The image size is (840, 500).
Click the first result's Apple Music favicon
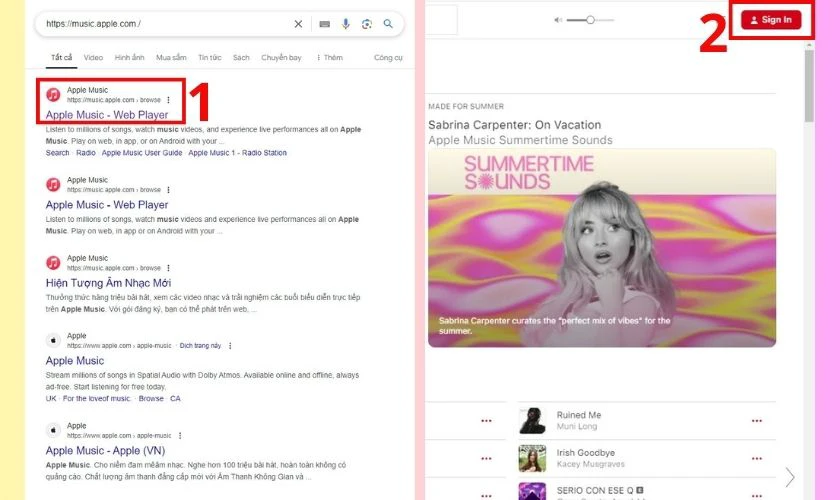tap(53, 95)
